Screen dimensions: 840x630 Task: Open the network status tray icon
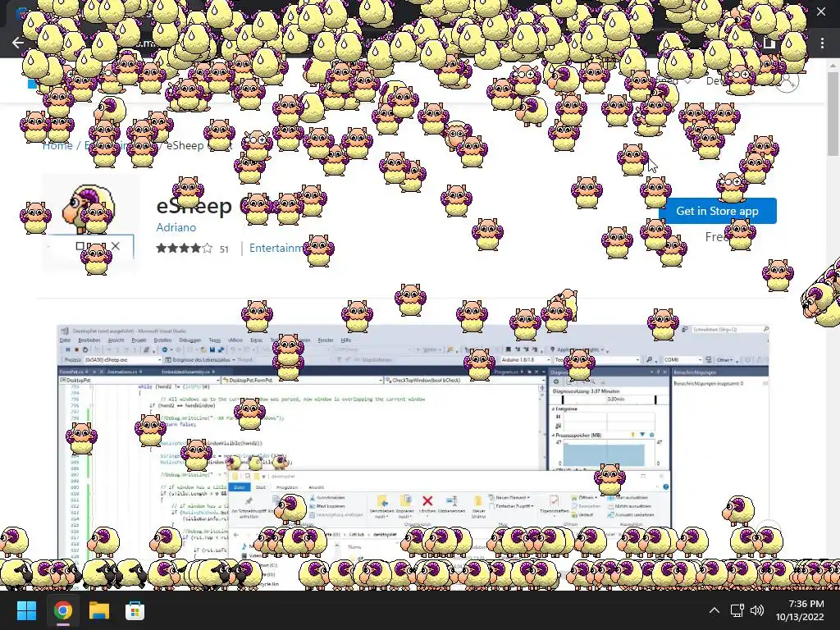pos(737,610)
